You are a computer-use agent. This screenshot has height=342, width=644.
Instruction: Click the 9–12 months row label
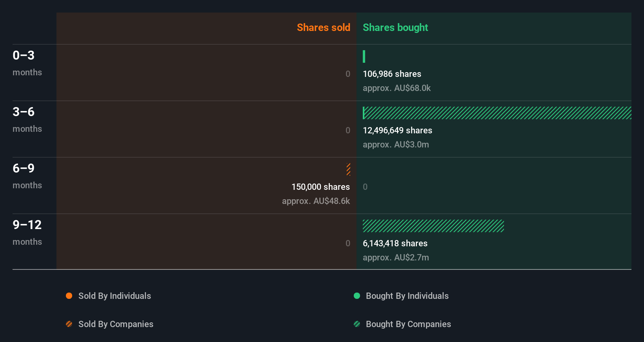(27, 232)
